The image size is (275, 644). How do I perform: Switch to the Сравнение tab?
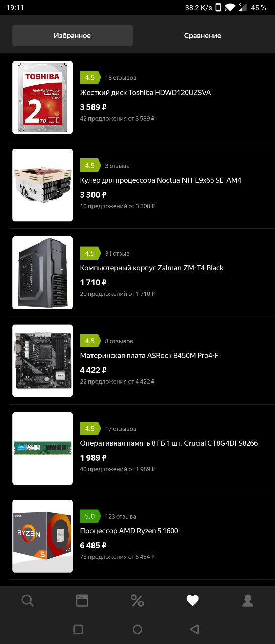coord(202,36)
